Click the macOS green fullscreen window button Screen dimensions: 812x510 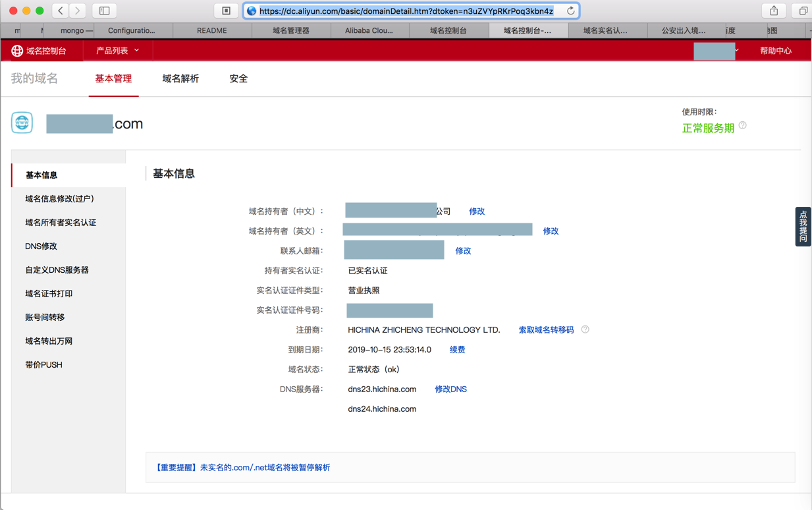coord(40,11)
